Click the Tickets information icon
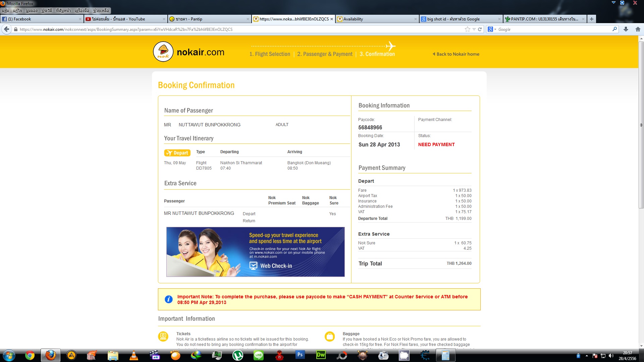 tap(163, 336)
